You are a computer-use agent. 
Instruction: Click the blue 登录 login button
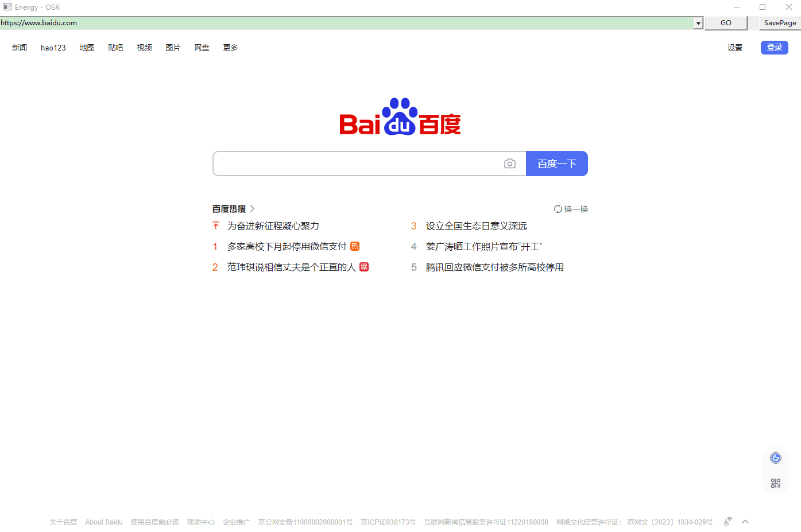pos(774,48)
